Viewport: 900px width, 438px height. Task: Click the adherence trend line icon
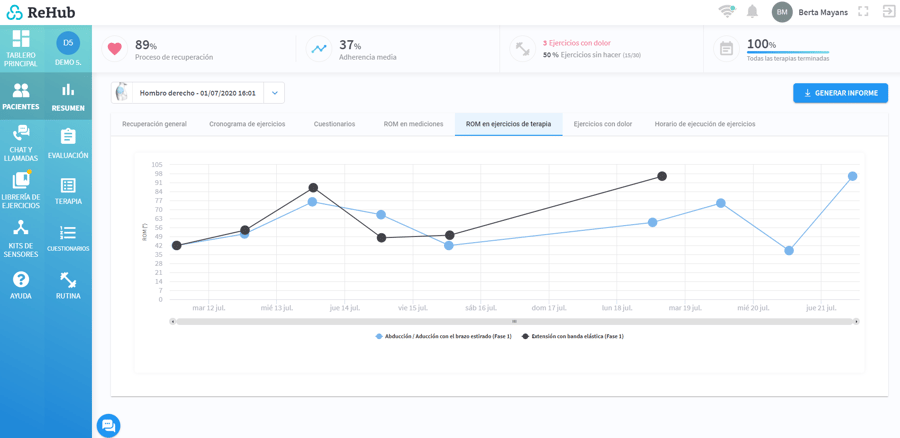[x=319, y=49]
